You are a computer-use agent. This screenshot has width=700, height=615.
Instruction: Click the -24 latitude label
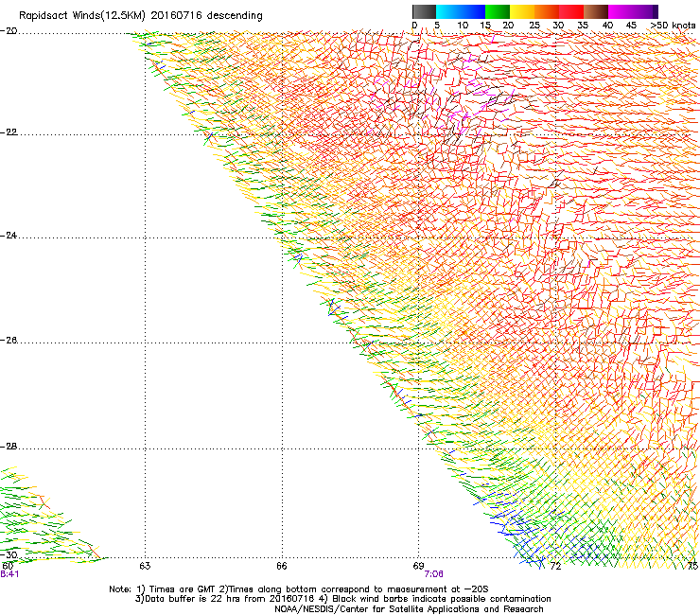[9, 236]
